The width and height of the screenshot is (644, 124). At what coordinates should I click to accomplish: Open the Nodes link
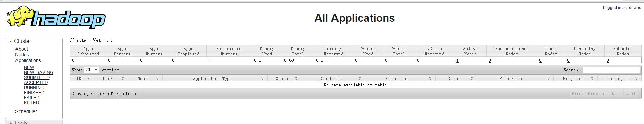(x=22, y=55)
